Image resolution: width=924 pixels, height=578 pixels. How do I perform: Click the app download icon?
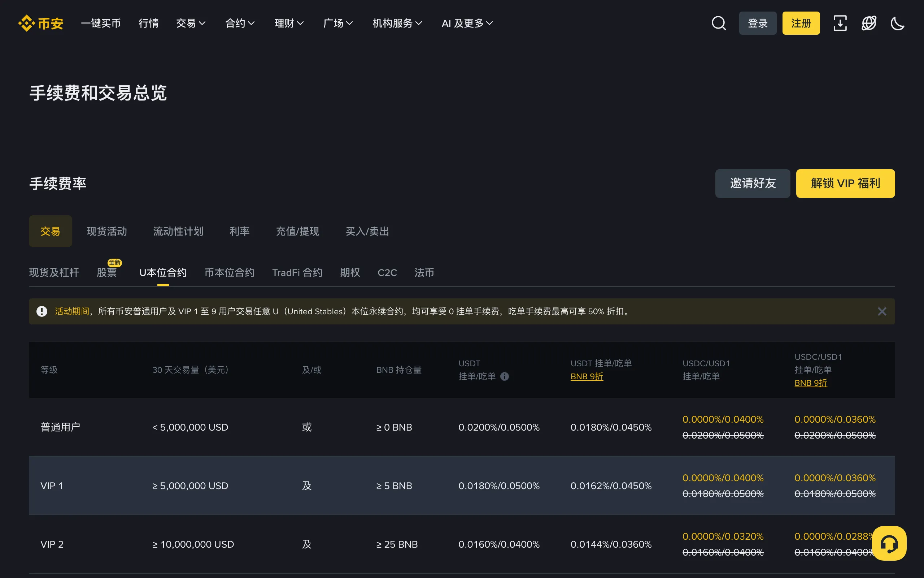coord(840,23)
